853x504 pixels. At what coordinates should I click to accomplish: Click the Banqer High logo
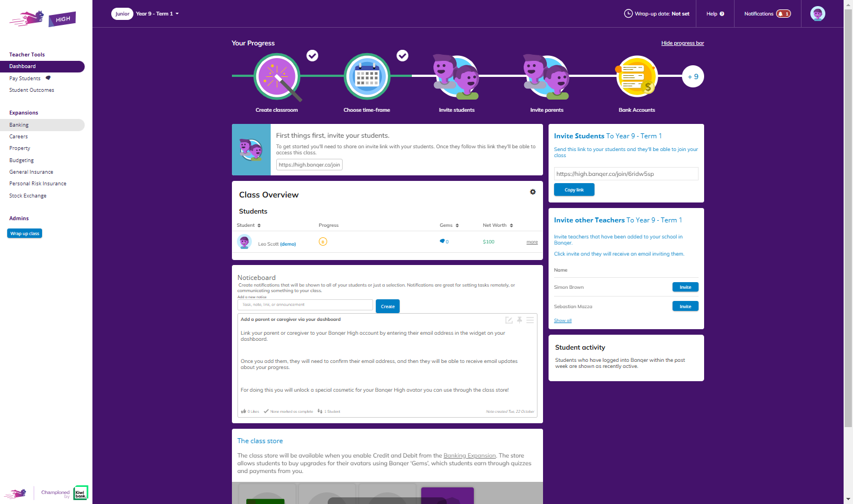point(43,19)
